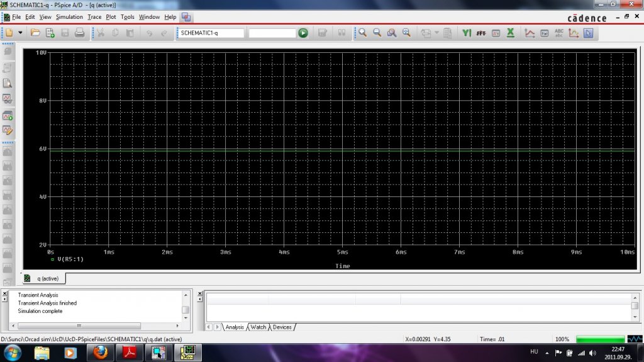Select the 'q (active)' document tab

pyautogui.click(x=43, y=278)
